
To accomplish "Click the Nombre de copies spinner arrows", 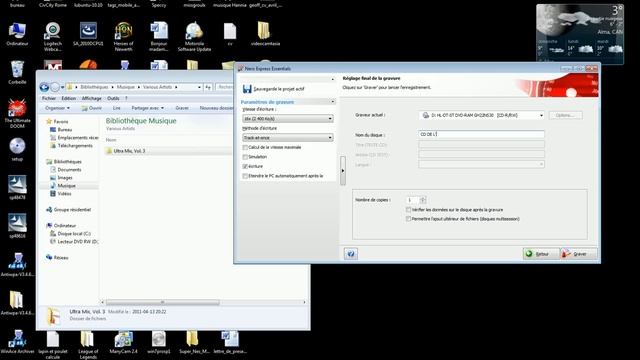I will point(423,200).
